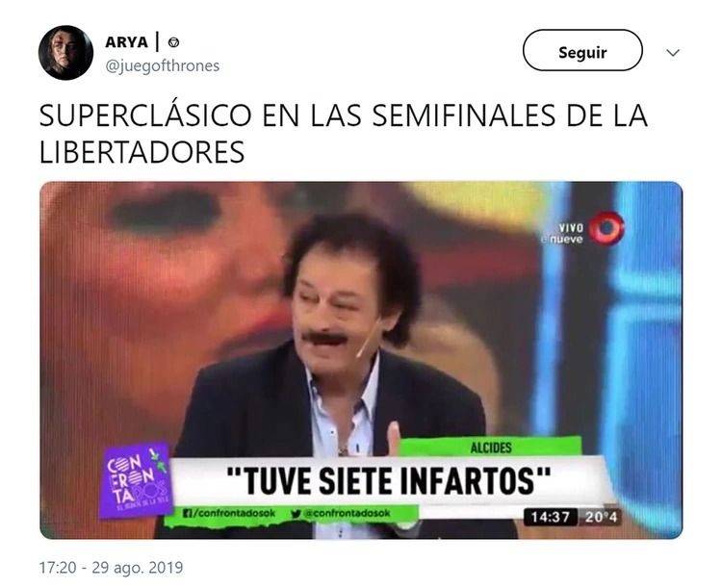Click the ARYA profile avatar picture
722x588 pixels.
point(65,53)
